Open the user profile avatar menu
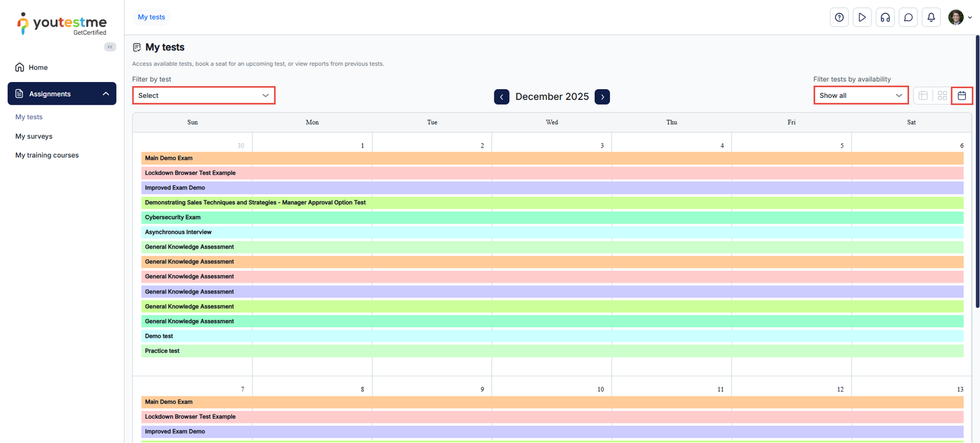 coord(959,18)
